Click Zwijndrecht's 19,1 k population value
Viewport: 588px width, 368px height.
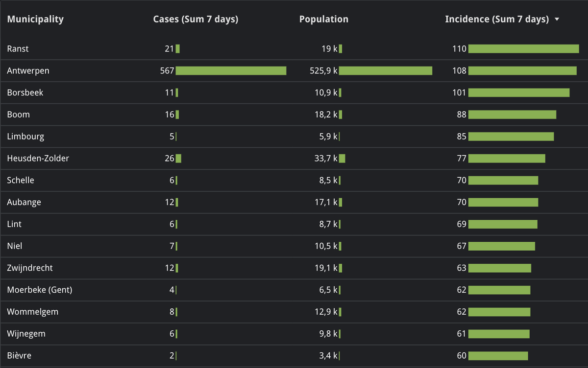tap(326, 268)
